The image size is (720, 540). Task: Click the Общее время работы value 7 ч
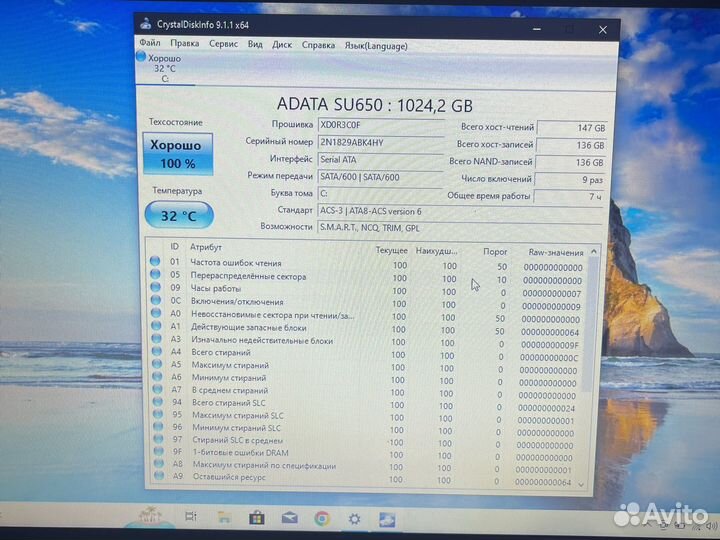pyautogui.click(x=568, y=197)
